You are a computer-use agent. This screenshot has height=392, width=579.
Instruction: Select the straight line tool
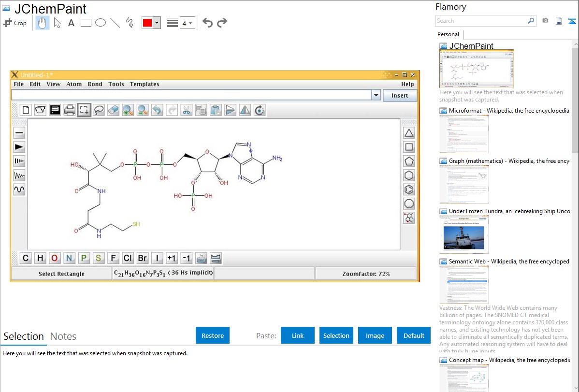coord(115,23)
